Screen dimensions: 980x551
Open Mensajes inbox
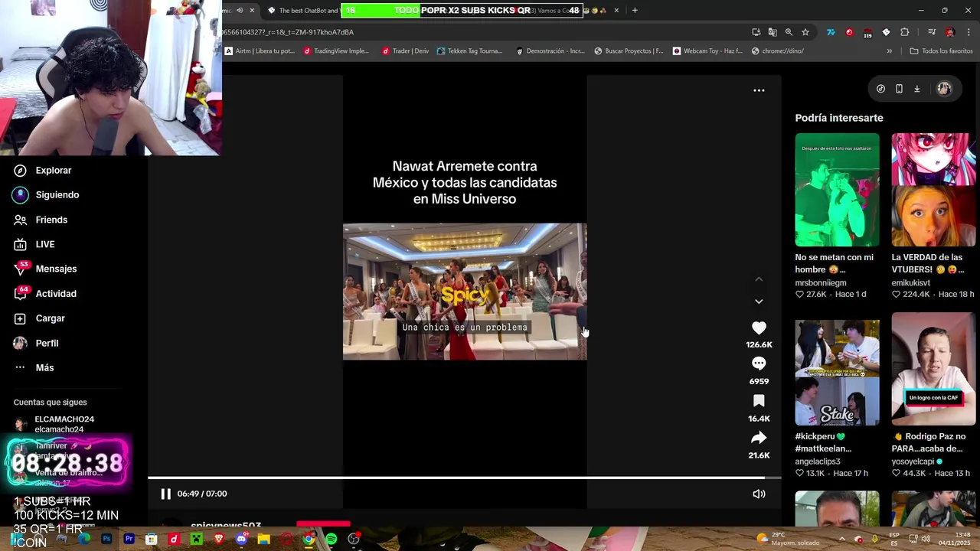tap(45, 269)
